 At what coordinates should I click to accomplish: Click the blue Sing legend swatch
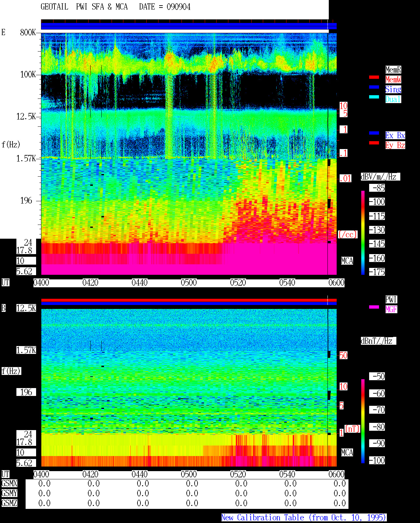pyautogui.click(x=374, y=87)
